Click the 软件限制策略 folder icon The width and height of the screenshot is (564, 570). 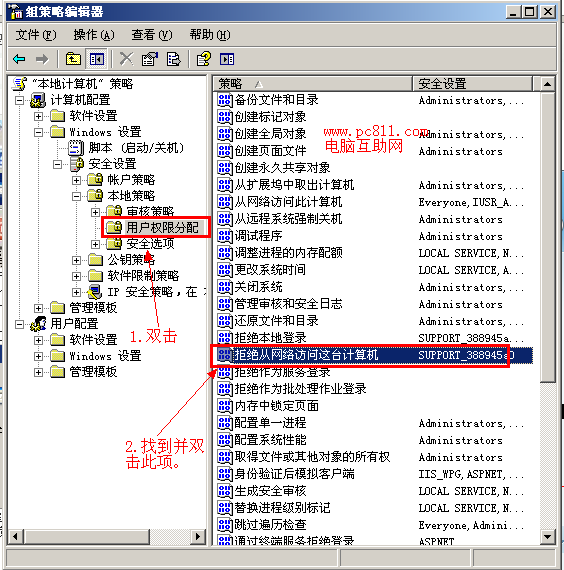(96, 276)
